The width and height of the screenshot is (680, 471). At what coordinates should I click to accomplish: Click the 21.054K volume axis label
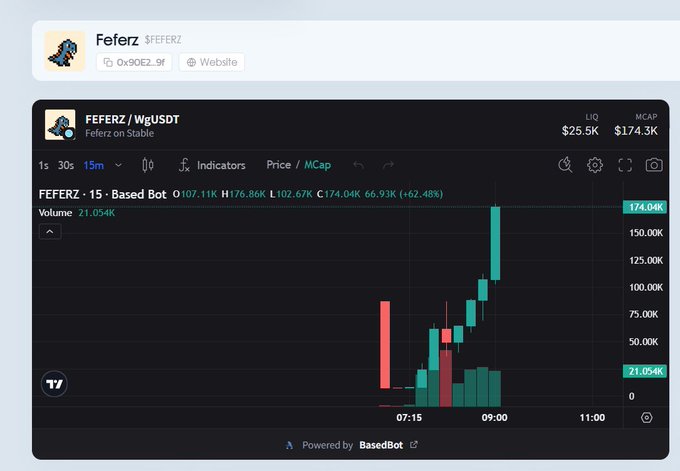coord(645,371)
